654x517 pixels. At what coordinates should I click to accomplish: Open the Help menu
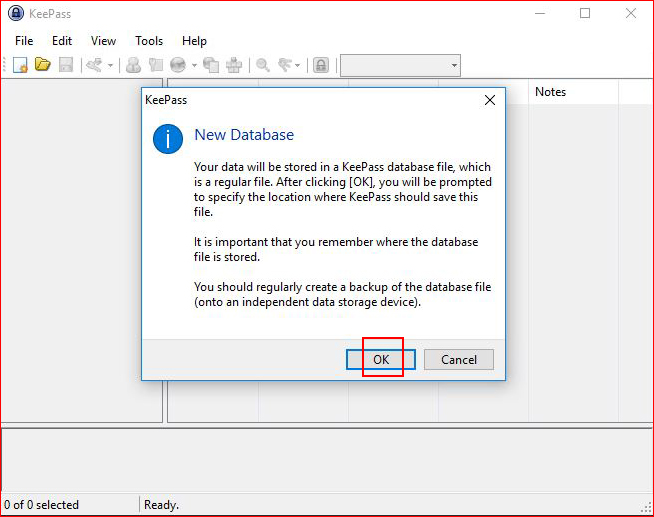pos(194,41)
